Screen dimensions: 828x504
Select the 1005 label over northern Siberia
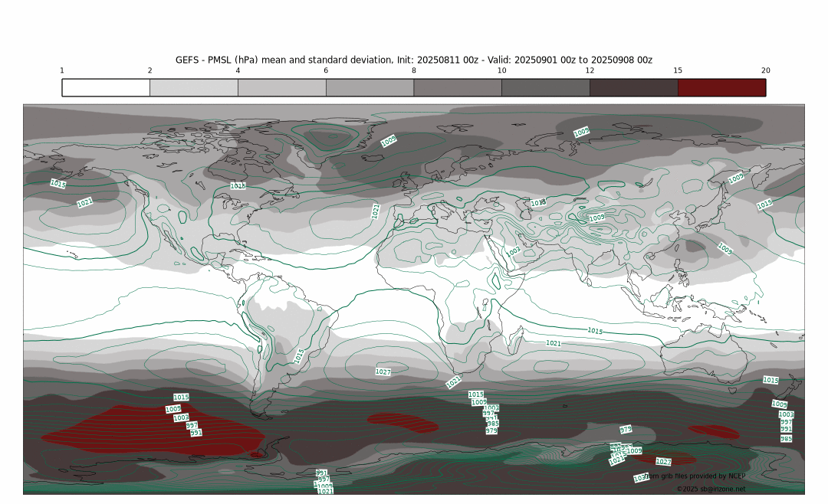(x=582, y=133)
